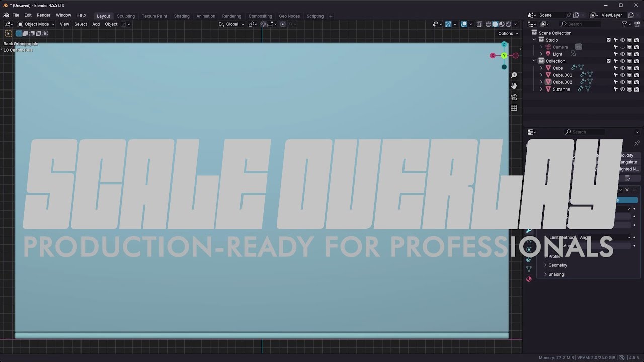Open the Global transform orientation dropdown
The image size is (644, 362).
(x=231, y=24)
